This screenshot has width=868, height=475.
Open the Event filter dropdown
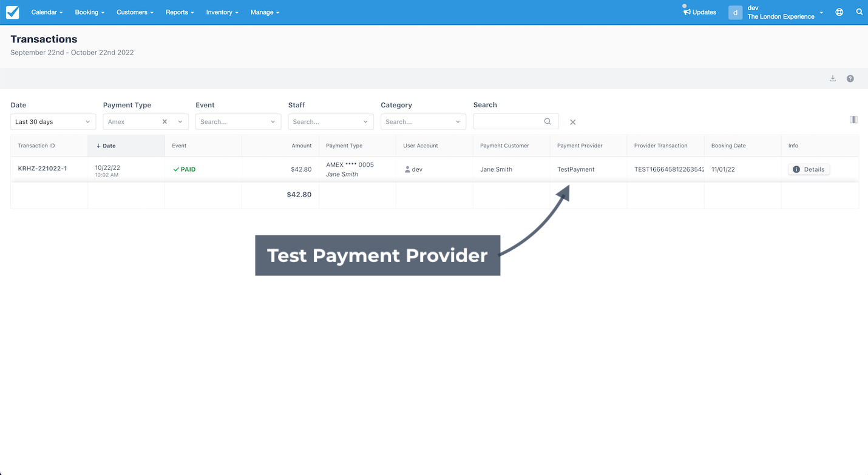pyautogui.click(x=238, y=121)
